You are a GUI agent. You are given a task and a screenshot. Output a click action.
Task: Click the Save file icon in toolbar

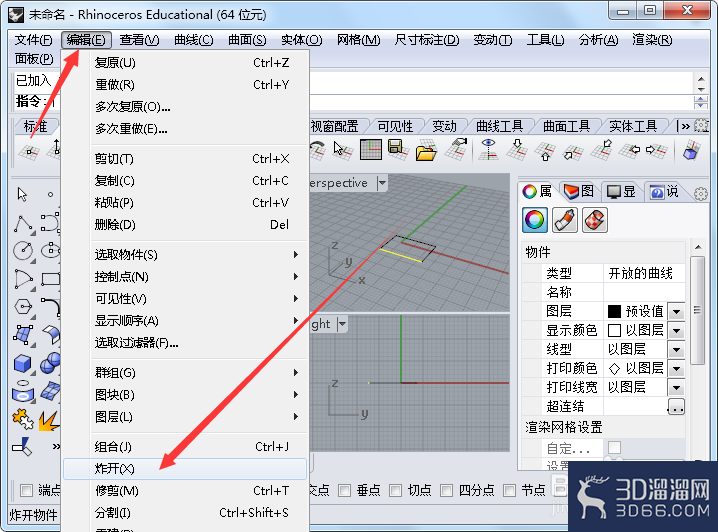[397, 149]
